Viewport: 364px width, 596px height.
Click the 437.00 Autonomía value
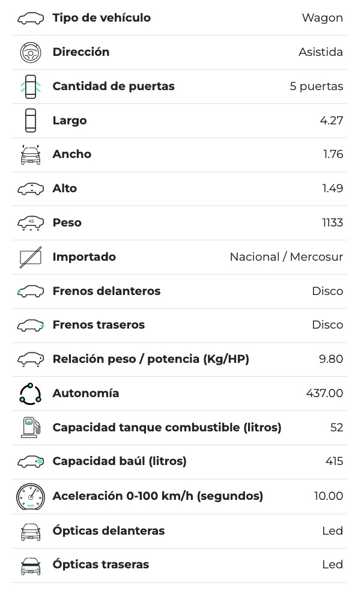pyautogui.click(x=324, y=394)
